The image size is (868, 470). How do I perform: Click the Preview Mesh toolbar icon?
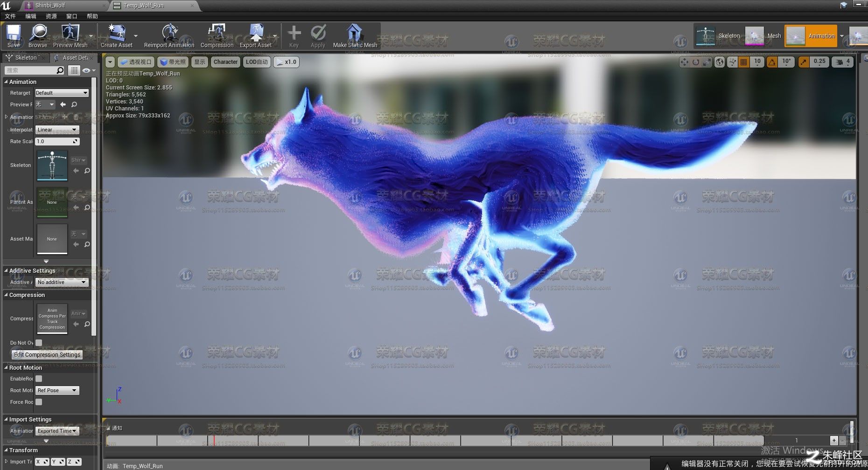coord(70,36)
